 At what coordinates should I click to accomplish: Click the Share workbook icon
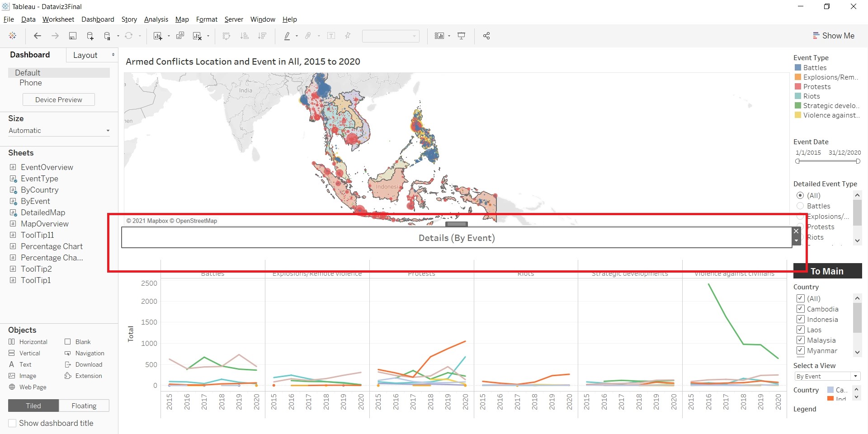486,36
